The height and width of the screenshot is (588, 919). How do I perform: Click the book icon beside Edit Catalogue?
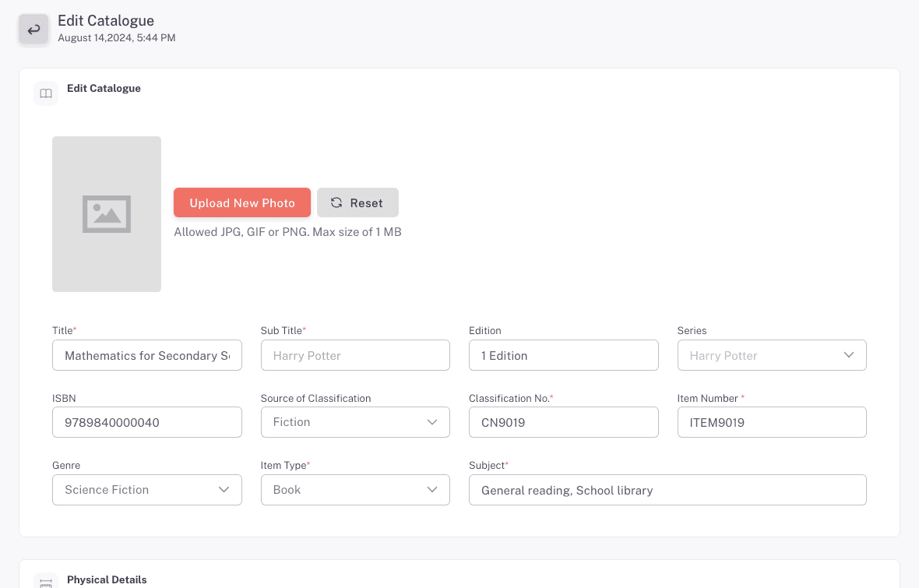pyautogui.click(x=46, y=93)
